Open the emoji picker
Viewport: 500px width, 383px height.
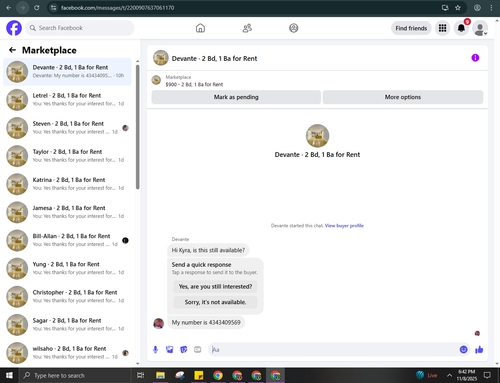point(463,349)
